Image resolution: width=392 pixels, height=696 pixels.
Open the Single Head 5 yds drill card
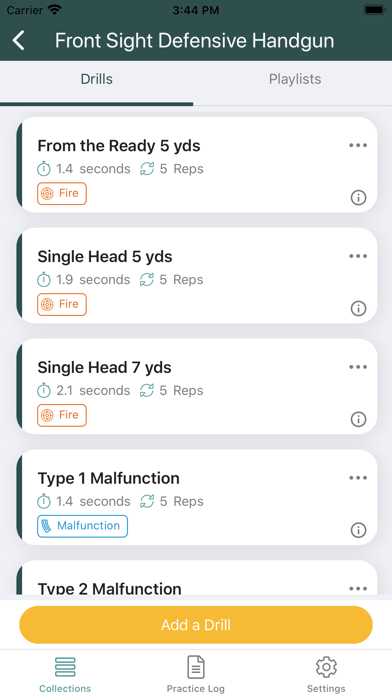pyautogui.click(x=197, y=275)
